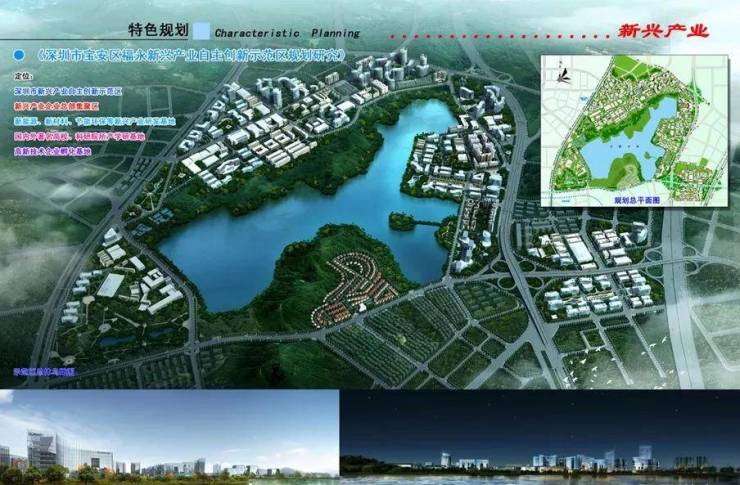
Task: Click the 规划总平面图 caption label
Action: [637, 201]
